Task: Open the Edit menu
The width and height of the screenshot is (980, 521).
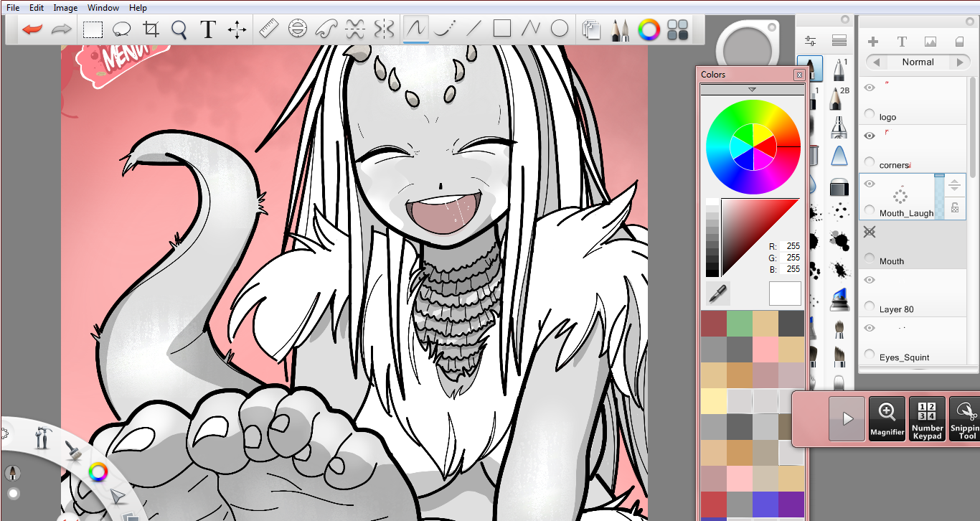Action: click(x=37, y=8)
